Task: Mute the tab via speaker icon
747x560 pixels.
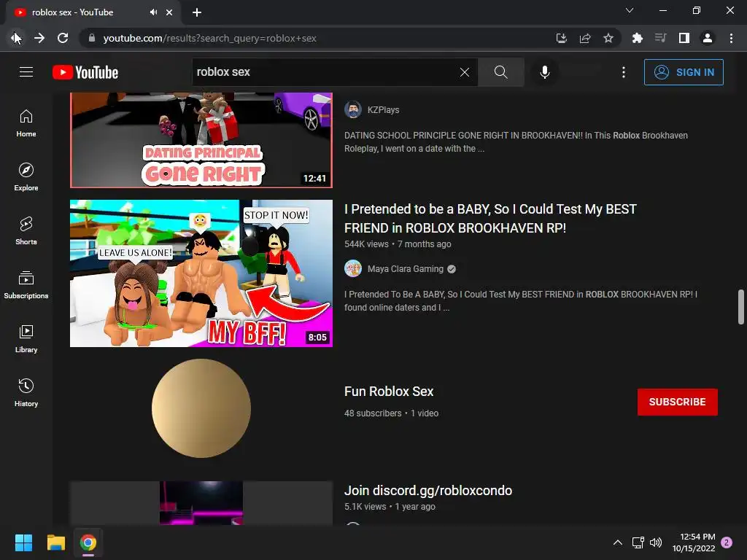Action: (x=153, y=12)
